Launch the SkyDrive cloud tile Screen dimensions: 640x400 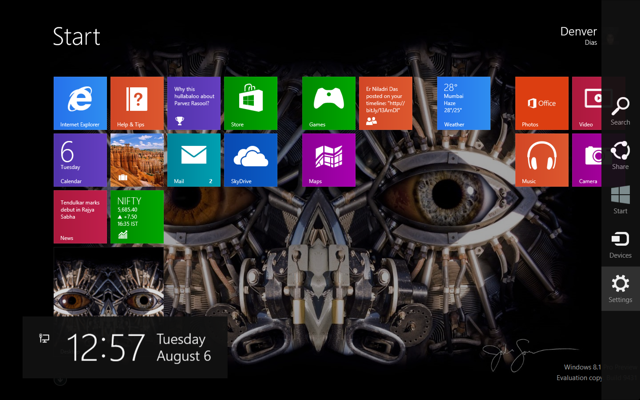[x=250, y=160]
